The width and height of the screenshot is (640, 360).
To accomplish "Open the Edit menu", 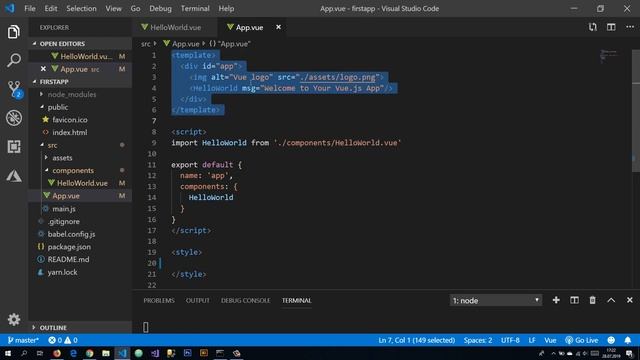I will pos(51,8).
